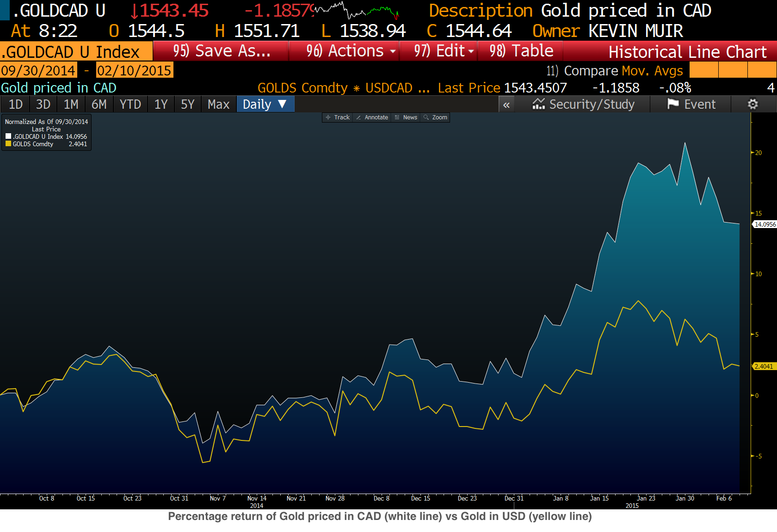Collapse panel with double chevron icon
The image size is (777, 532).
click(506, 105)
